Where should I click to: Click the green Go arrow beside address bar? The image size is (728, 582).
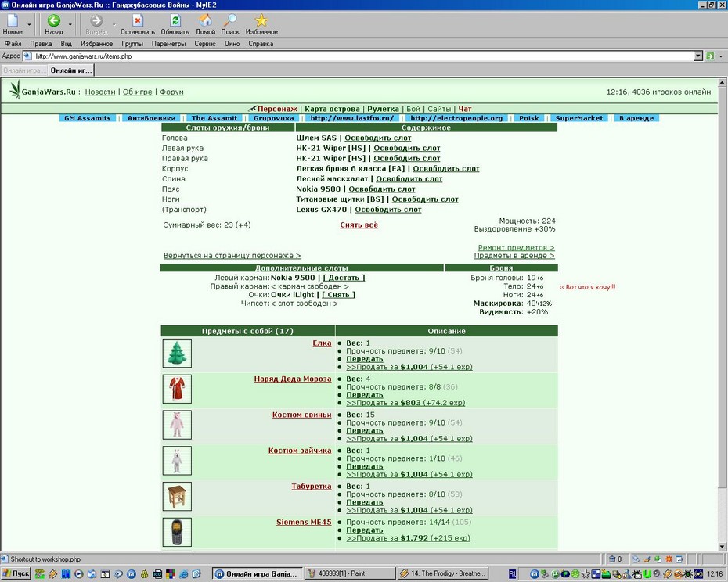click(x=710, y=56)
